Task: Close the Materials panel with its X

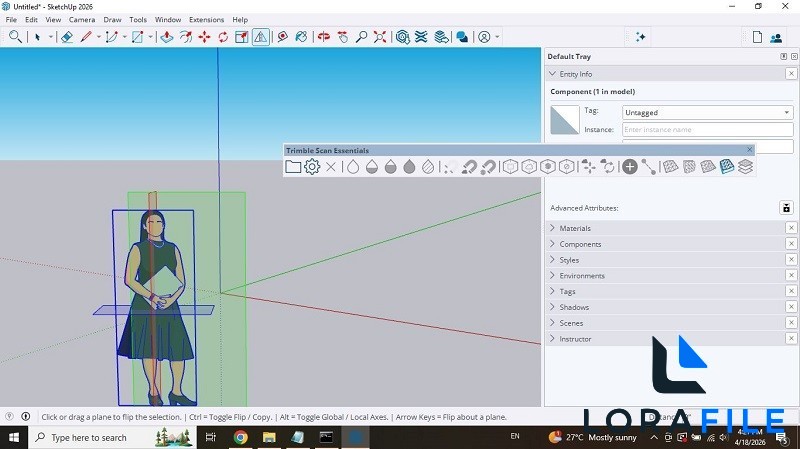Action: click(791, 228)
